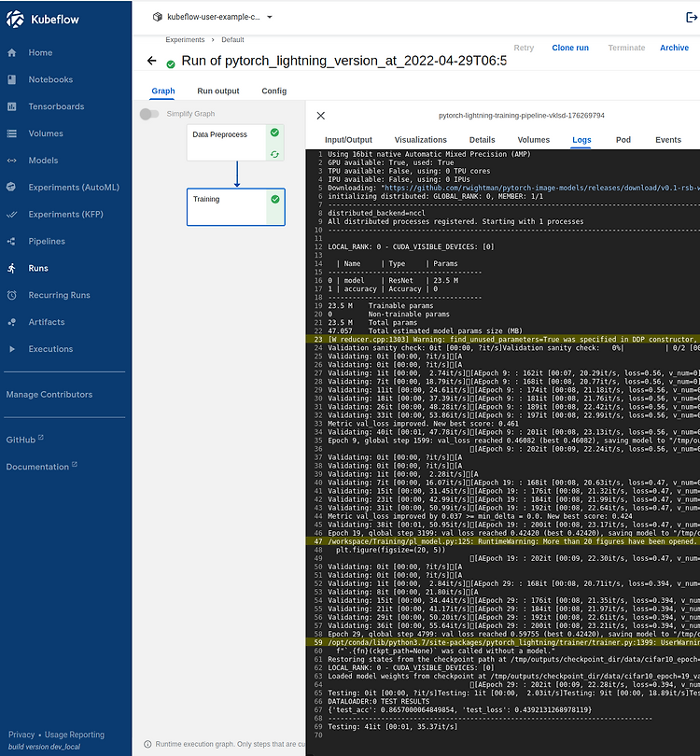Screen dimensions: 700x756
Task: Open Recurring Runs alarm clock icon
Action: coord(12,295)
